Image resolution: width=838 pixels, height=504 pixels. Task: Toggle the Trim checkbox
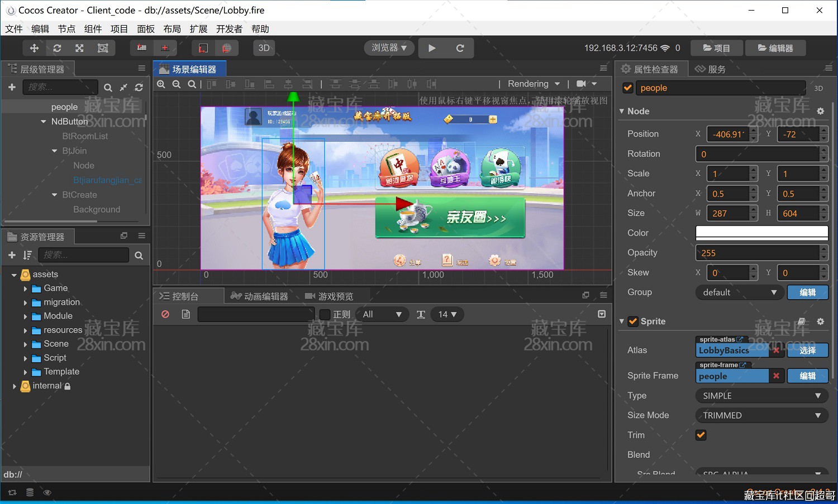pyautogui.click(x=701, y=435)
